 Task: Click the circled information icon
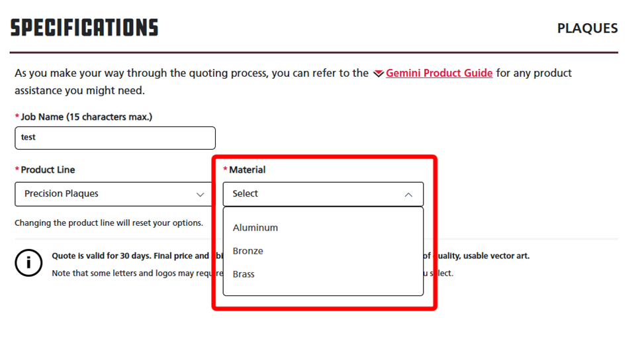28,263
